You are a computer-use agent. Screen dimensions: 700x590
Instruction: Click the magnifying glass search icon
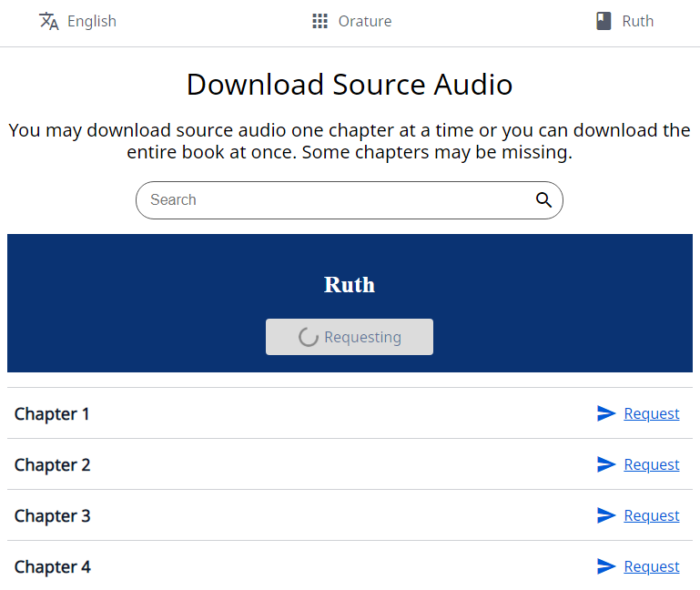point(543,200)
